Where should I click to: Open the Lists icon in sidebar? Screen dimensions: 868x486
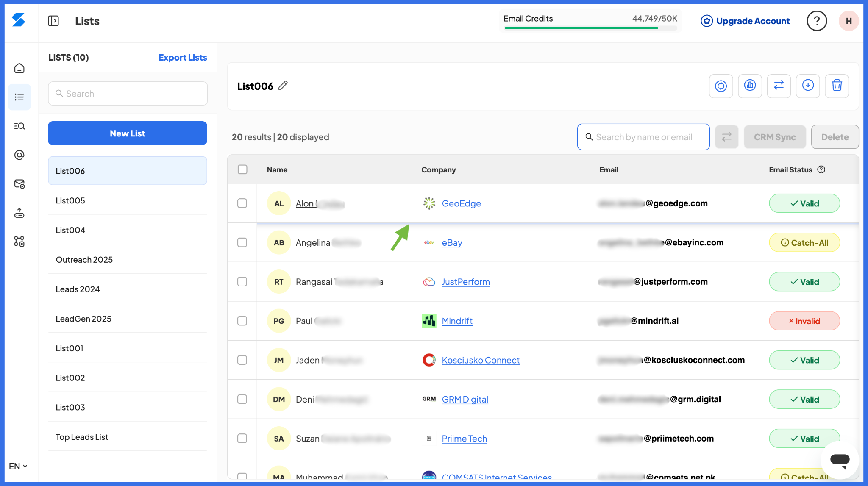(19, 97)
